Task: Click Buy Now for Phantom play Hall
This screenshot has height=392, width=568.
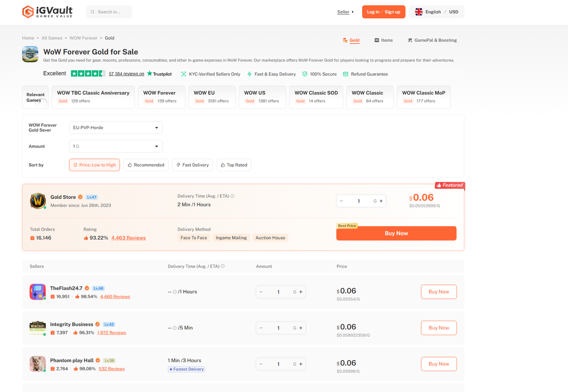Action: 439,364
